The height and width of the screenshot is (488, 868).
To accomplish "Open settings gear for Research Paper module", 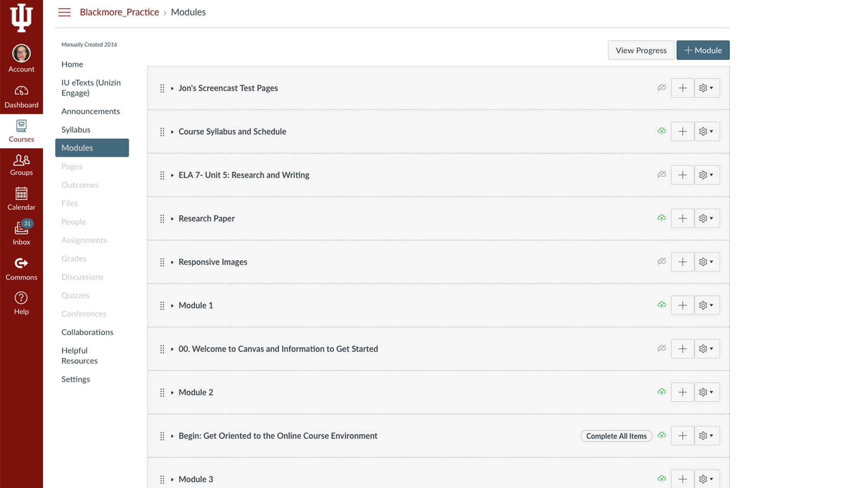I will coord(707,218).
